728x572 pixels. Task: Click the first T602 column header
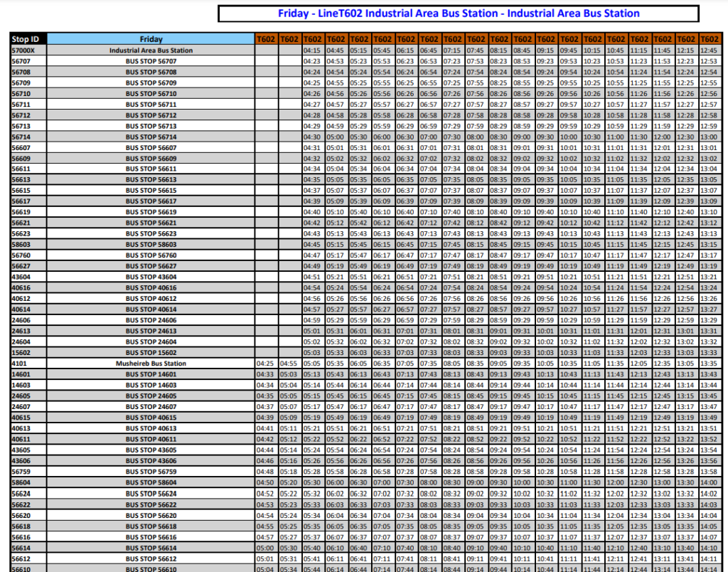[x=266, y=39]
